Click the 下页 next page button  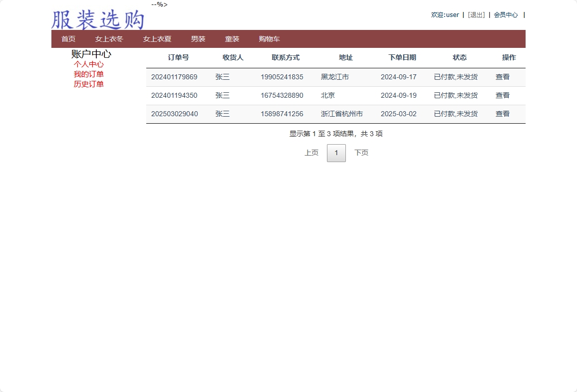coord(361,153)
